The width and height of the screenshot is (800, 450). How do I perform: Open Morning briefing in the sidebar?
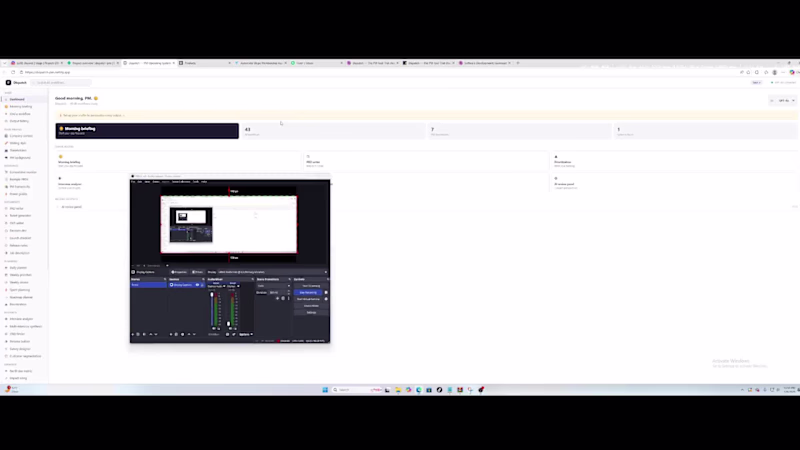[x=20, y=107]
